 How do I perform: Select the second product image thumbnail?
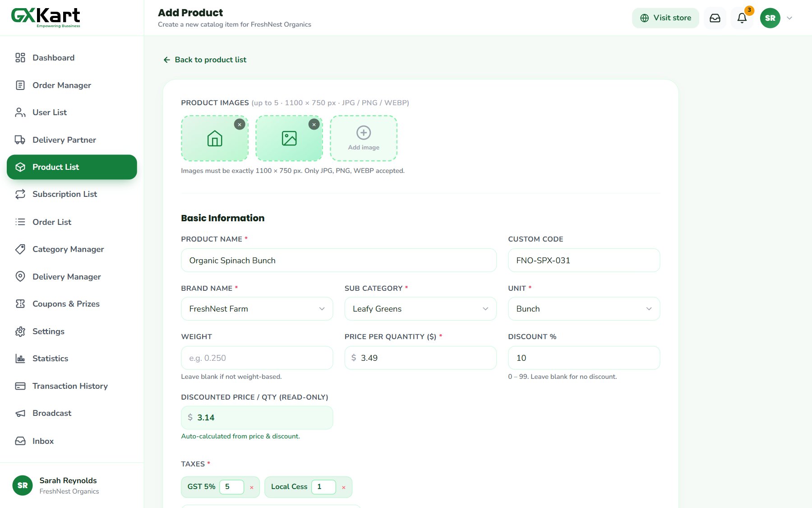coord(289,138)
